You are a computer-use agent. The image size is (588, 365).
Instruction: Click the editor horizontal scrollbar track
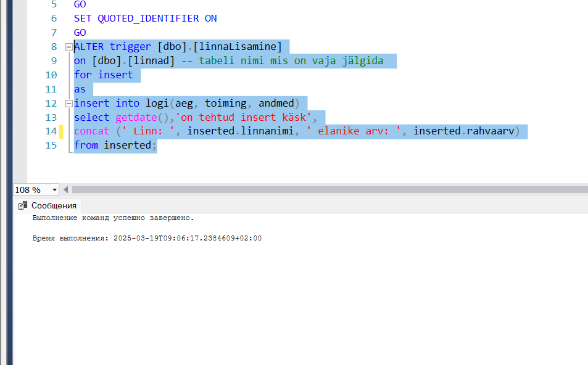pyautogui.click(x=330, y=190)
